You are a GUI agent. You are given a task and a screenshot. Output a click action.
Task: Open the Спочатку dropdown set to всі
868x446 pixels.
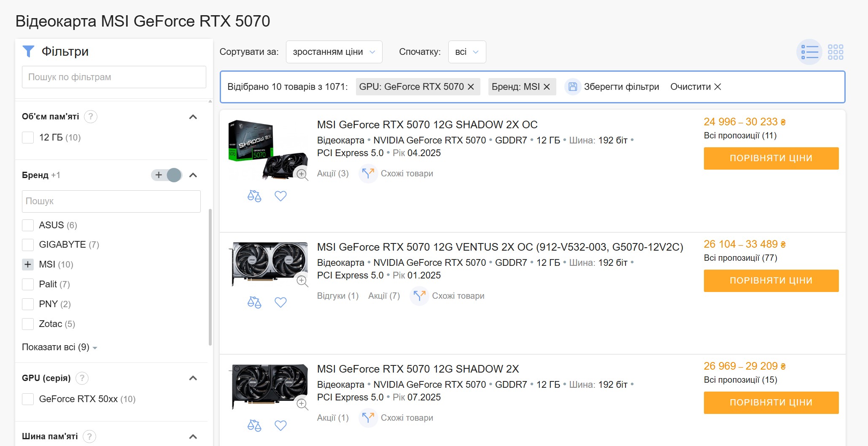(x=467, y=52)
